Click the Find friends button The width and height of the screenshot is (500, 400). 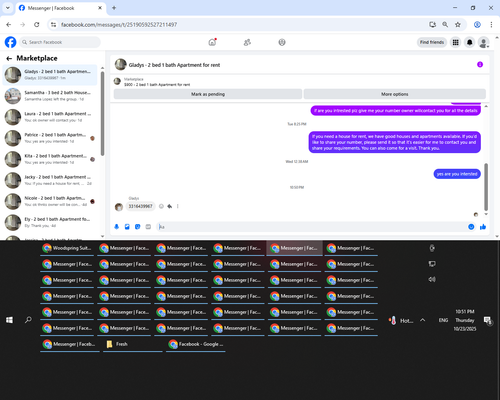click(432, 42)
